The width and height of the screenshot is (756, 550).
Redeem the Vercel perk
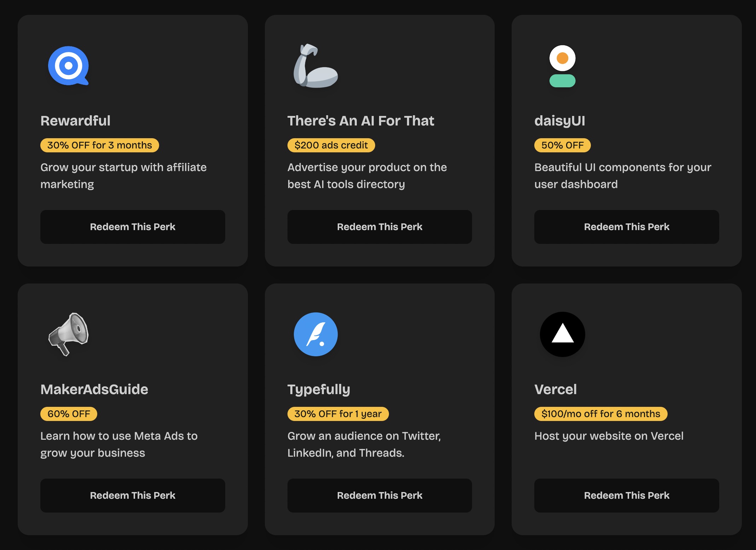coord(626,496)
